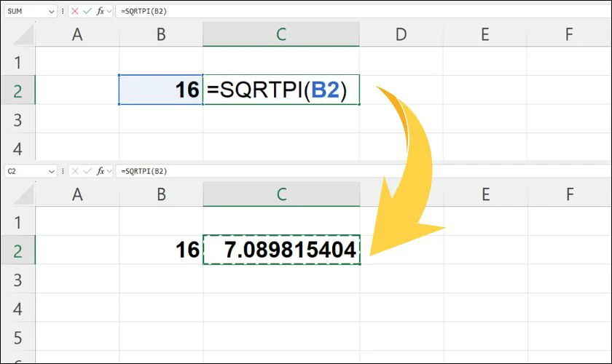Select all cells via top sheet corner triangle

coord(24,35)
